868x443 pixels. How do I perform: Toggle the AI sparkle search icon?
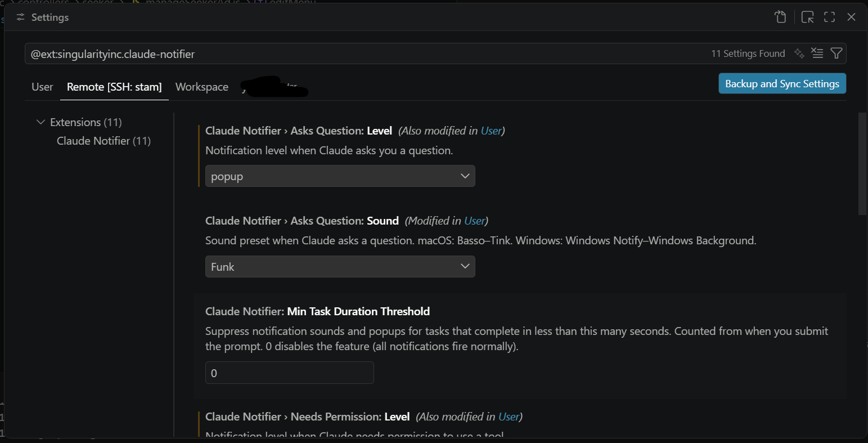[799, 53]
